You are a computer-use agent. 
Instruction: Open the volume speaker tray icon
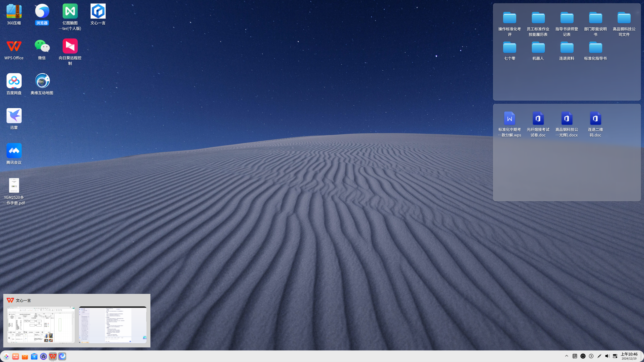[x=607, y=356]
